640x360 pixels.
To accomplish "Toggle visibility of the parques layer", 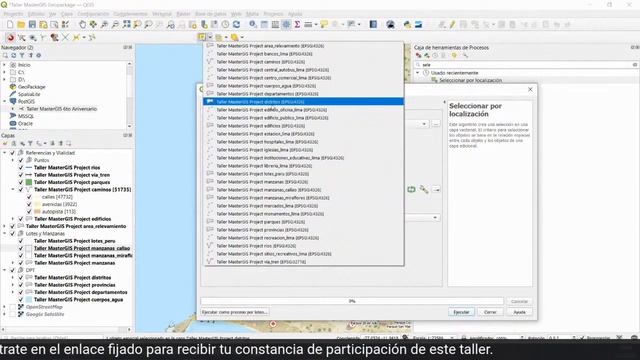I will click(21, 182).
